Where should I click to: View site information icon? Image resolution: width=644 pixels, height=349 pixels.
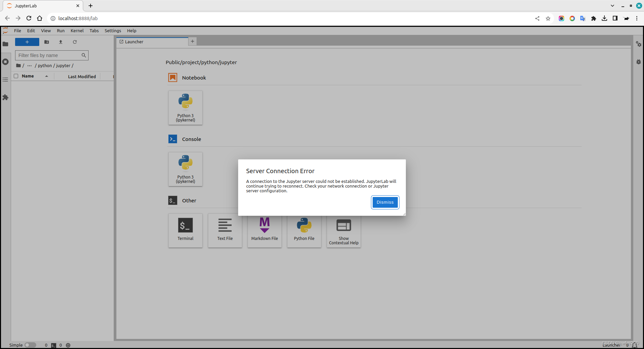tap(53, 18)
